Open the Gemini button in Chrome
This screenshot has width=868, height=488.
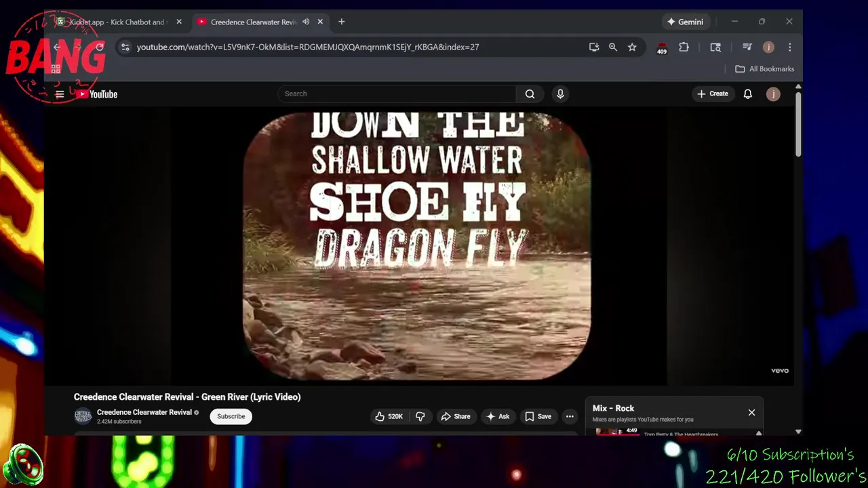[685, 22]
